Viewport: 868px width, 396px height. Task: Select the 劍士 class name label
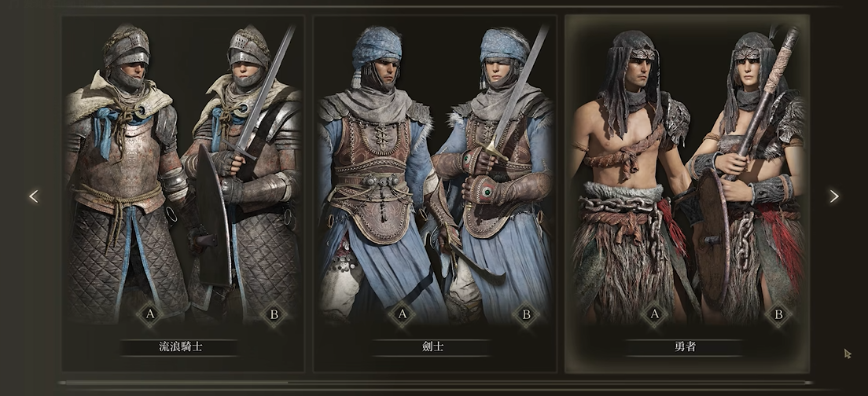[x=433, y=347]
